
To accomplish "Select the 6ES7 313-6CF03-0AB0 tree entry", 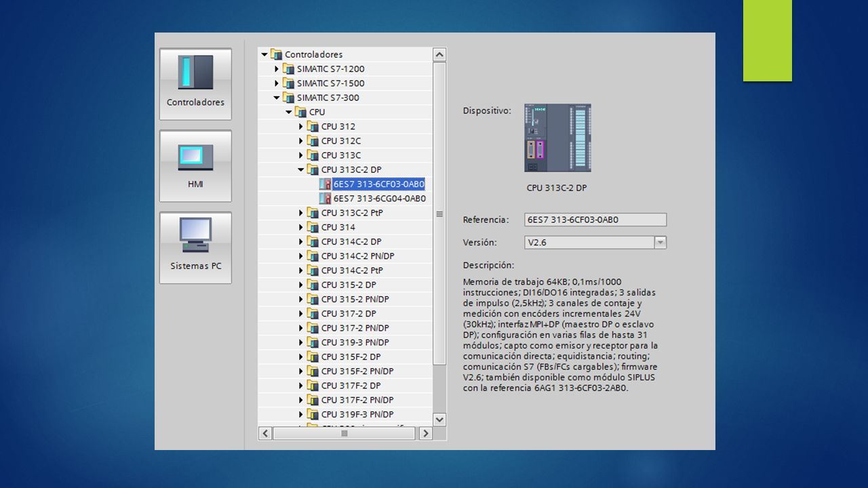I will click(378, 184).
